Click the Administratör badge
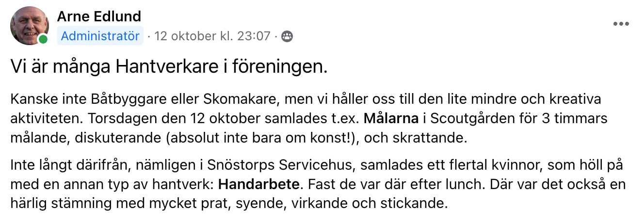 pos(100,36)
